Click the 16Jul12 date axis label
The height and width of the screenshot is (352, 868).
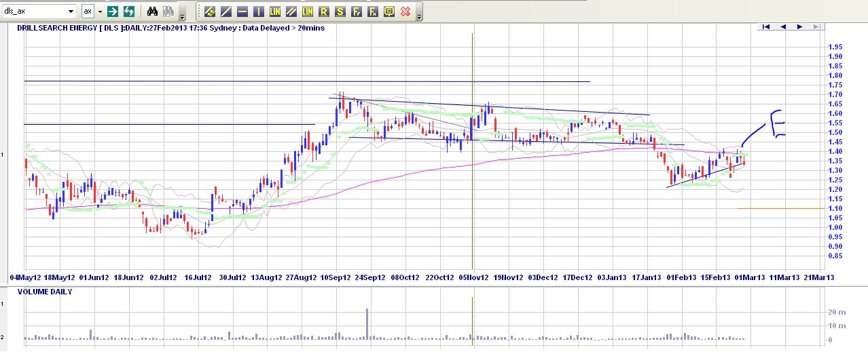(x=197, y=277)
